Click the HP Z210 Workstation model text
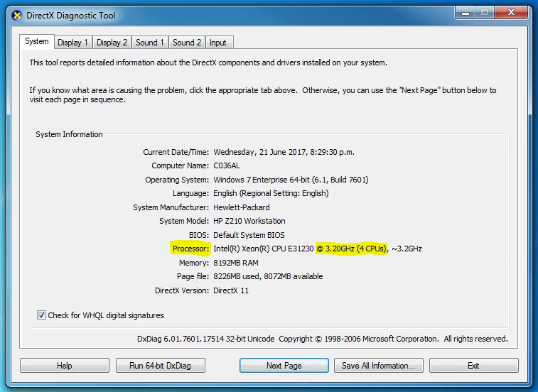Image resolution: width=538 pixels, height=392 pixels. click(x=249, y=221)
